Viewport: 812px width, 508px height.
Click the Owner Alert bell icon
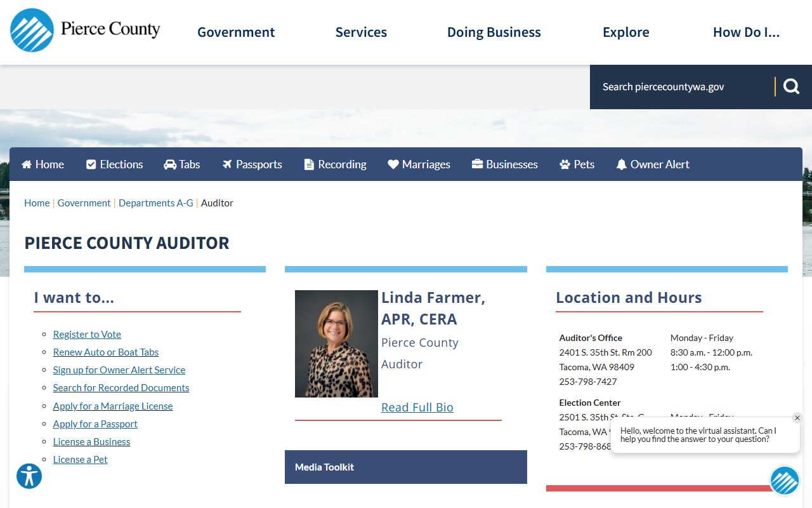pyautogui.click(x=622, y=164)
